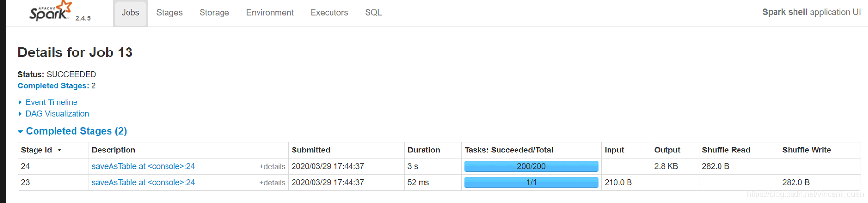This screenshot has width=868, height=203.
Task: Show +details for stage 23
Action: (x=272, y=183)
